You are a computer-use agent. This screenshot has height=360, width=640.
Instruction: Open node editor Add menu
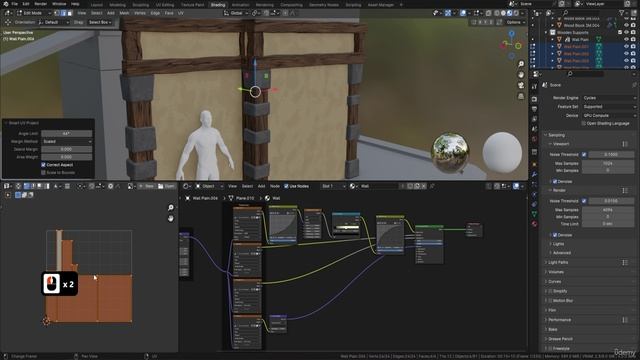tap(261, 186)
